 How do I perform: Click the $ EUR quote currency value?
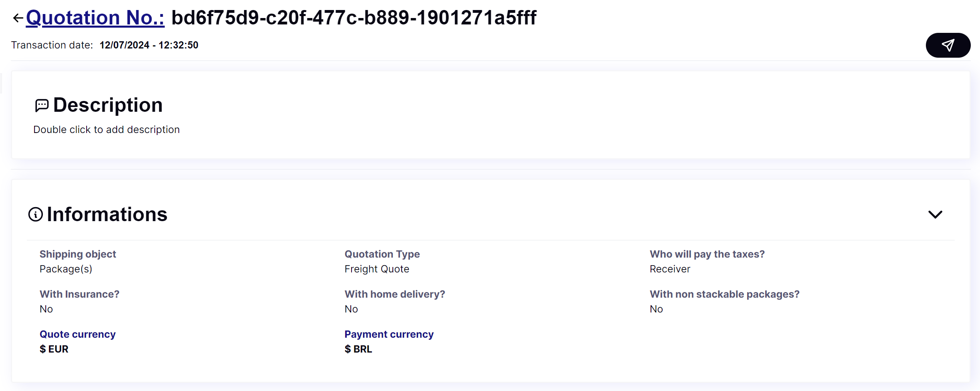[x=54, y=349]
